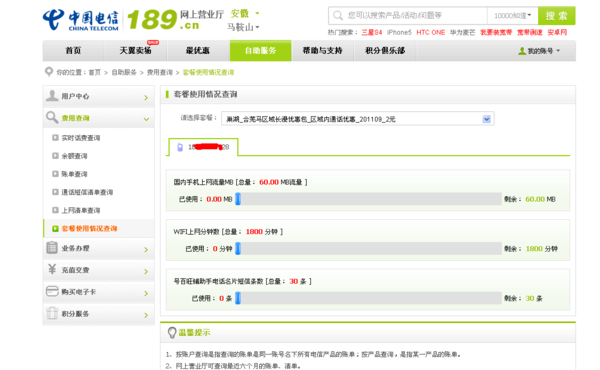Viewport: 600px width, 370px height.
Task: Click the 短信条数 usage progress bar
Action: 368,298
